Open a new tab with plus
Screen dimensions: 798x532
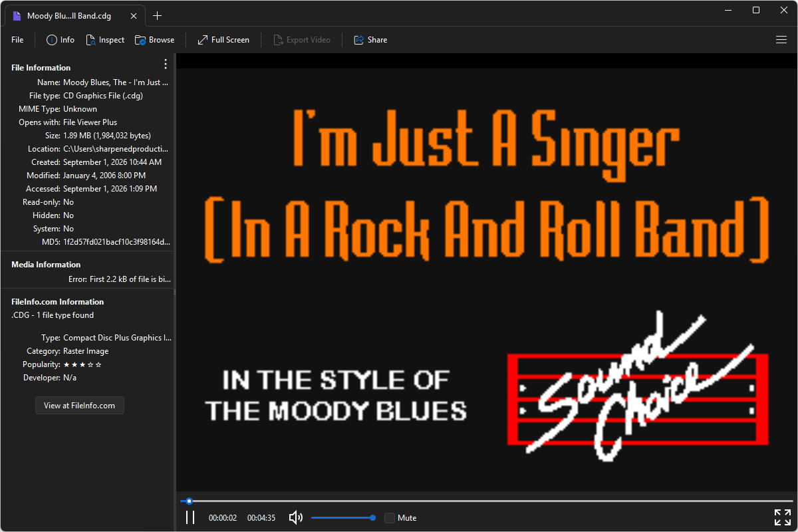(x=157, y=15)
